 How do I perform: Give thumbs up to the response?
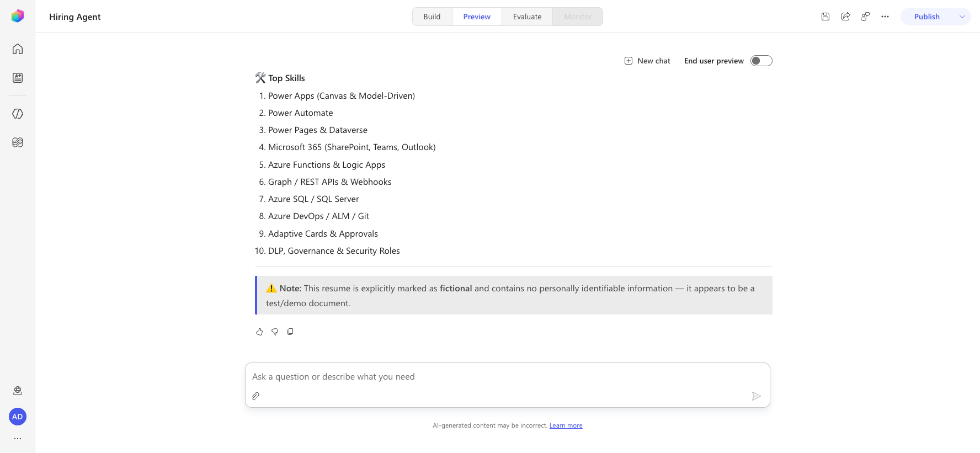(x=259, y=332)
